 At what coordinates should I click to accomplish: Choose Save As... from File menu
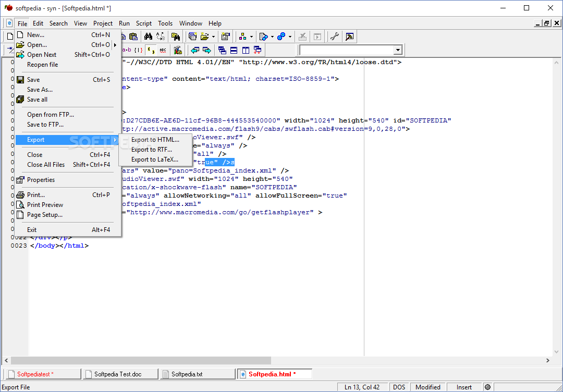point(68,90)
